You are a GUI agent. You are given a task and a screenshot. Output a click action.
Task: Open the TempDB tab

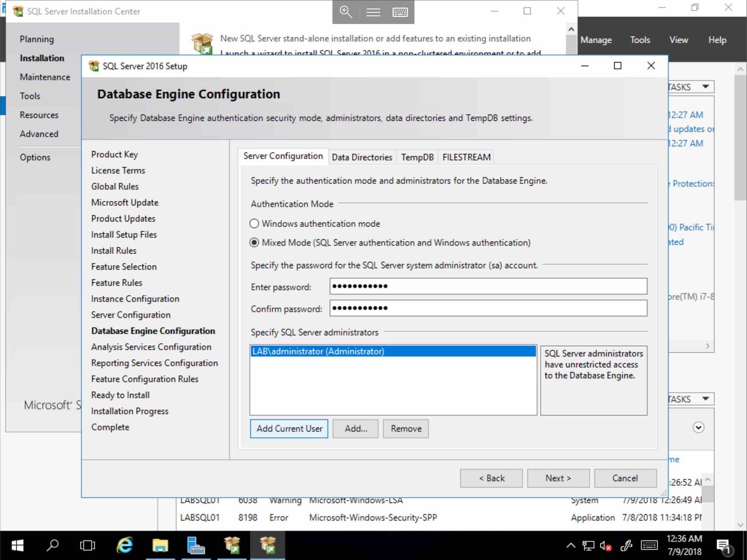coord(417,157)
